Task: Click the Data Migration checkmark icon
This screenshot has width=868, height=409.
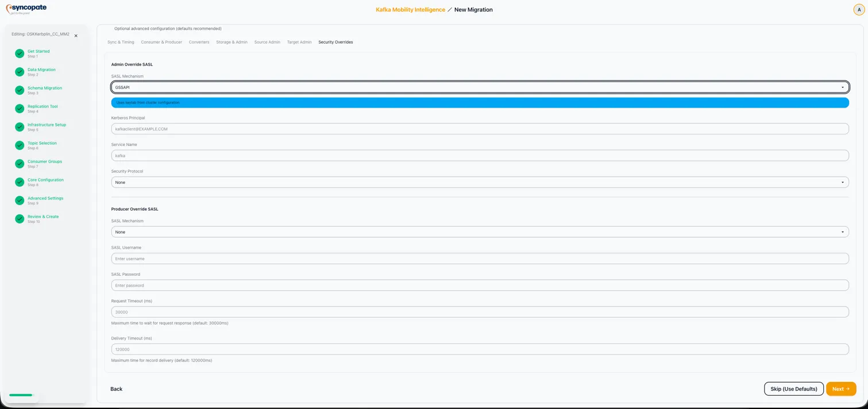Action: tap(20, 72)
